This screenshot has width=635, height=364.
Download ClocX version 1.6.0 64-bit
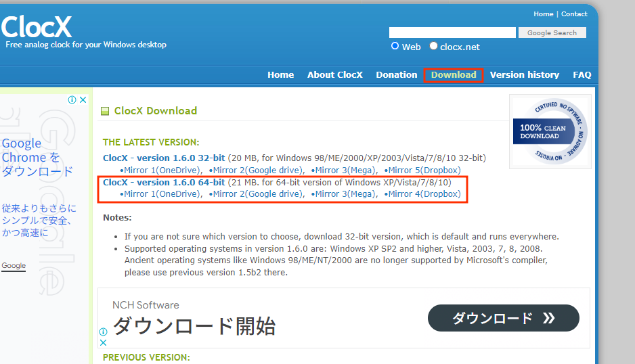(164, 182)
